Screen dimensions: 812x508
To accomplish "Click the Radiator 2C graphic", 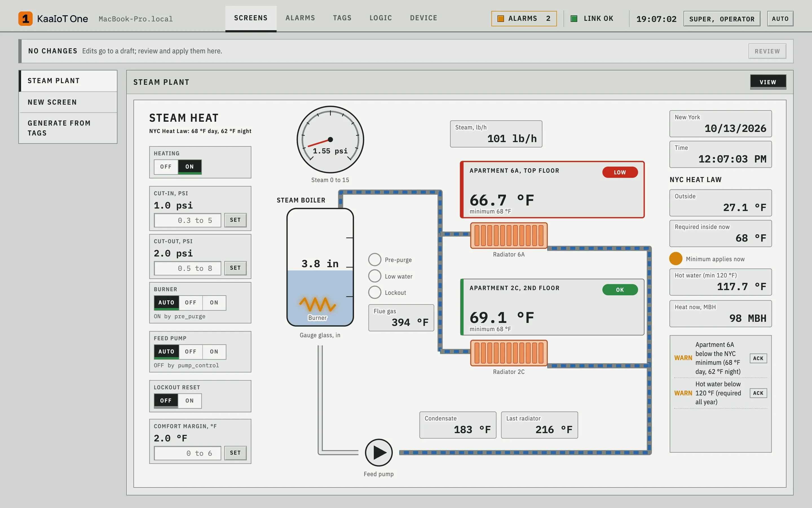I will tap(509, 353).
